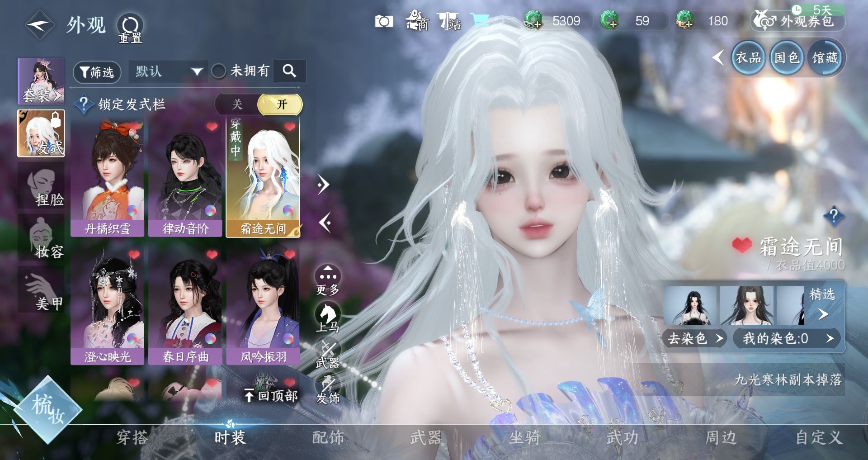Click color swatch on 丹橘织雪 hairstyle

(x=132, y=210)
